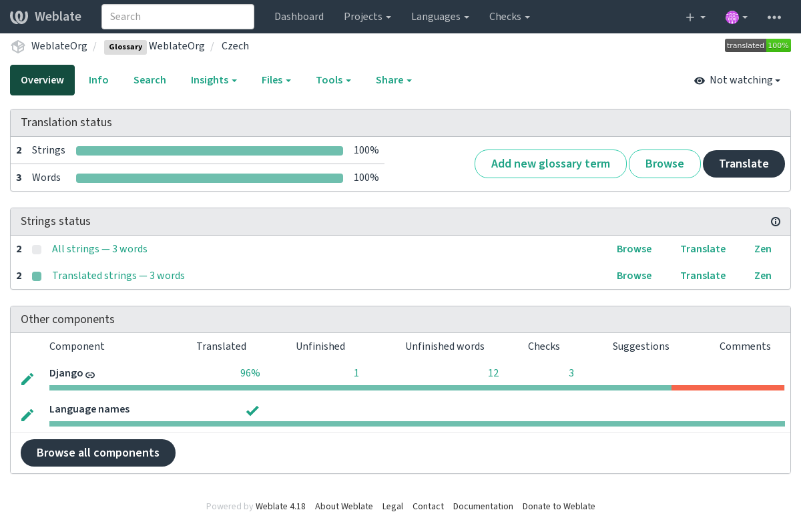Click Django's unfinished count 1
This screenshot has height=532, width=801.
[356, 373]
